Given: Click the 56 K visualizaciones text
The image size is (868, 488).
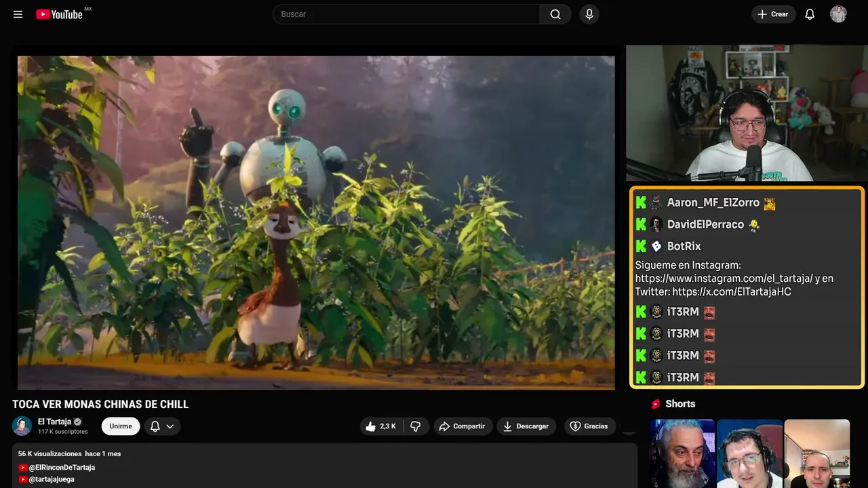Looking at the screenshot, I should (50, 453).
